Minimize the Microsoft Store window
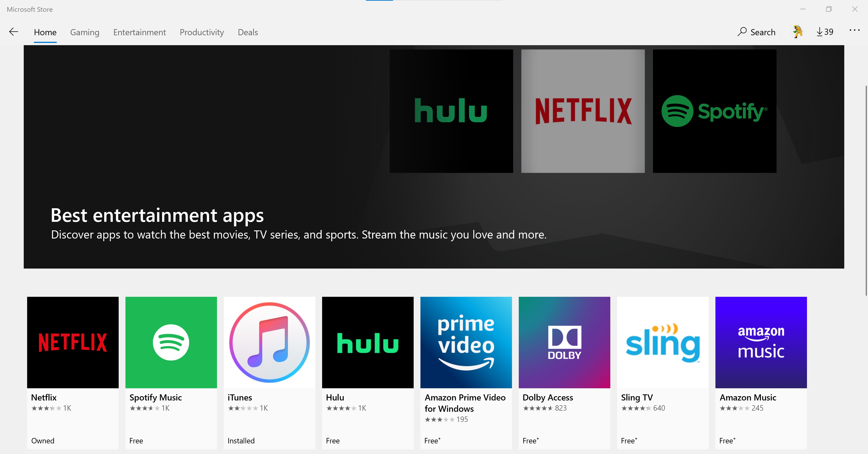868x454 pixels. point(803,9)
